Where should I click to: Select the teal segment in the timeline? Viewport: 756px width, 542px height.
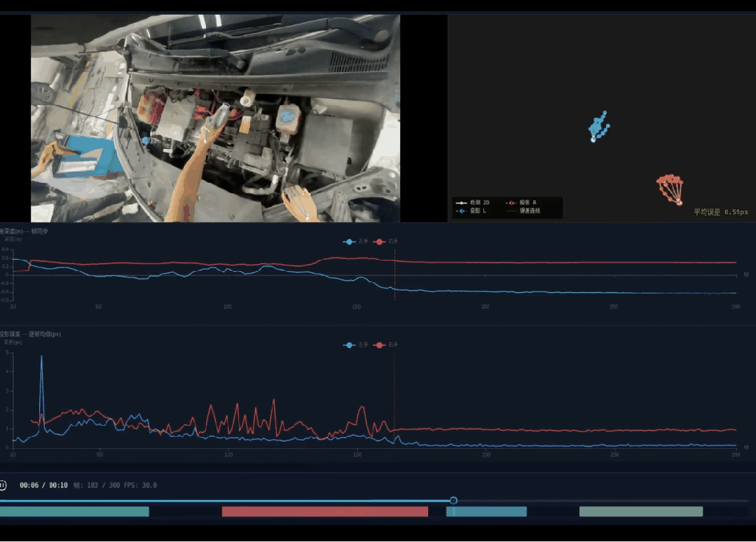74,512
